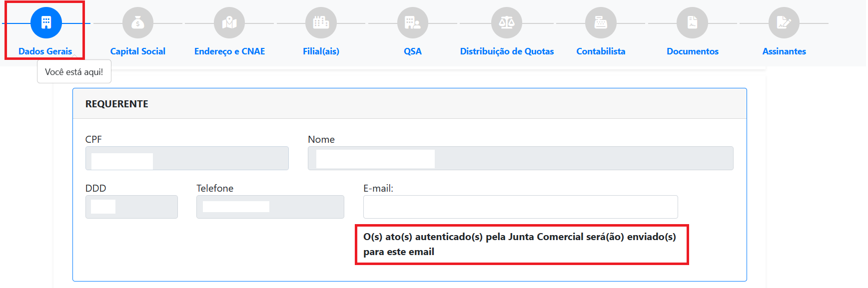The width and height of the screenshot is (868, 288).
Task: Open the Contabilista step label
Action: coord(601,51)
